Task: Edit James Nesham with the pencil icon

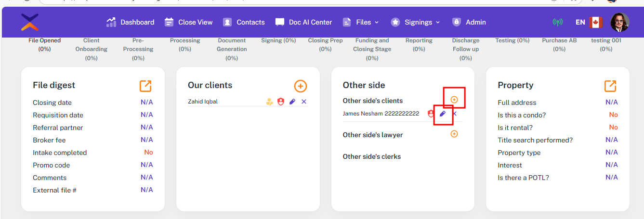Action: [x=443, y=114]
